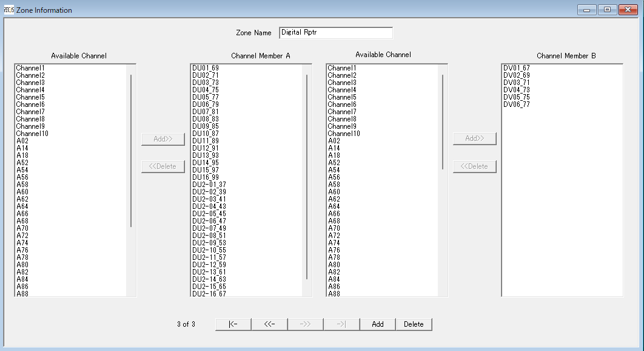Select DU01_69 in Channel Member A list
This screenshot has height=351, width=644.
[206, 68]
